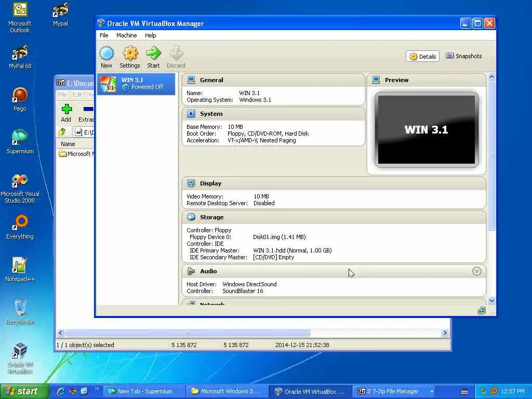Open Oracle VM VirtualBox desktop shortcut
Viewport: 532px width, 399px height.
20,358
